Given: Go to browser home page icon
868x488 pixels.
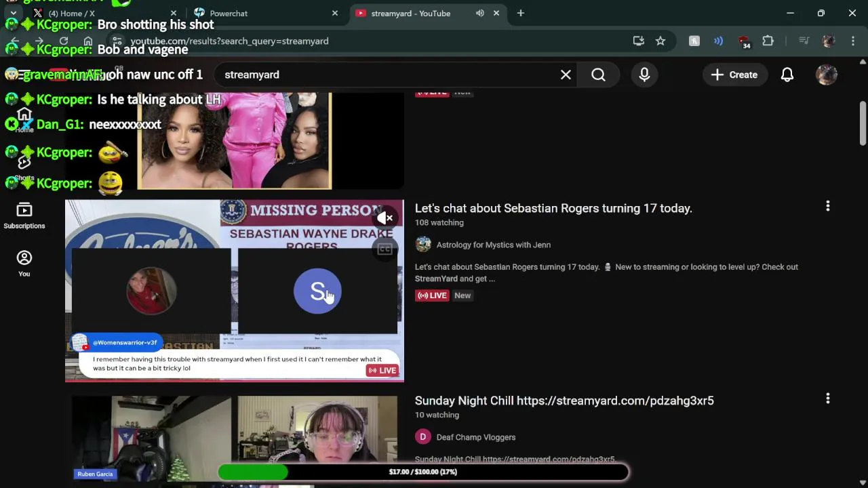Looking at the screenshot, I should tap(88, 41).
